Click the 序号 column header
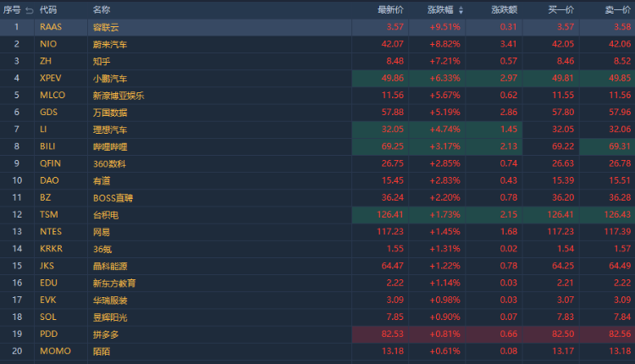 pyautogui.click(x=12, y=10)
